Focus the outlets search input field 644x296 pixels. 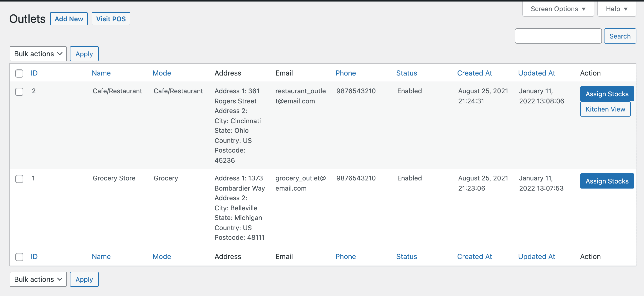pyautogui.click(x=558, y=36)
